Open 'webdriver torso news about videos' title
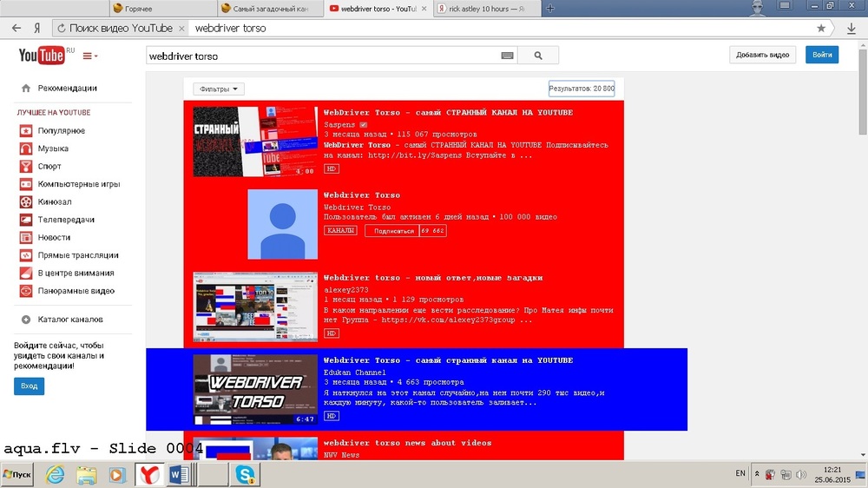This screenshot has width=868, height=488. [407, 443]
